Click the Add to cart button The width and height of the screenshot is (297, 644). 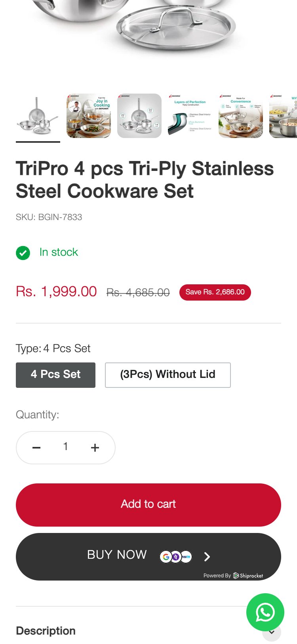[x=148, y=504]
